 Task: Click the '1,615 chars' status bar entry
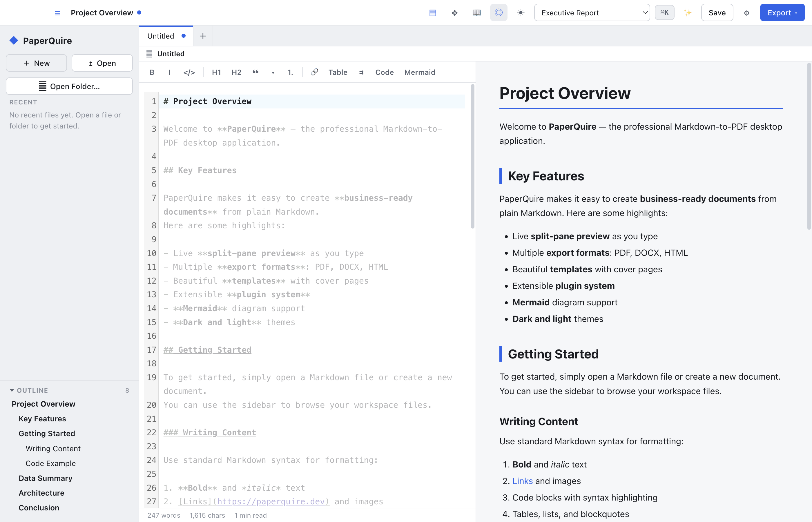[207, 515]
